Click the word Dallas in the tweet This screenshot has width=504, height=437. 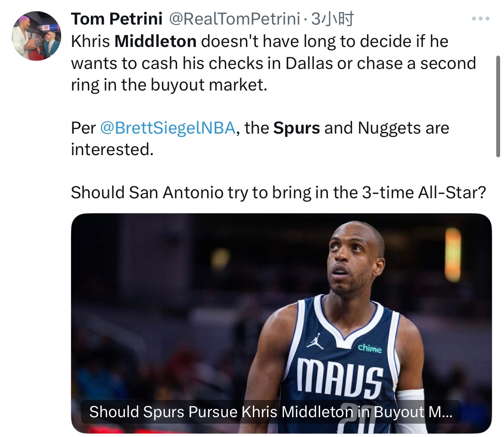309,63
